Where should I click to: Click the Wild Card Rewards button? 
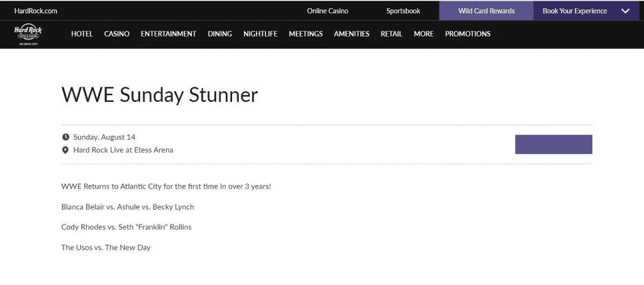pyautogui.click(x=486, y=11)
